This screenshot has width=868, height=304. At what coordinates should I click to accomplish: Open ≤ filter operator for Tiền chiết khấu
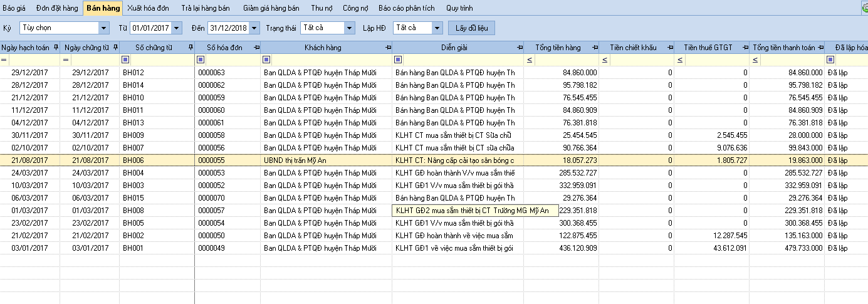(605, 60)
